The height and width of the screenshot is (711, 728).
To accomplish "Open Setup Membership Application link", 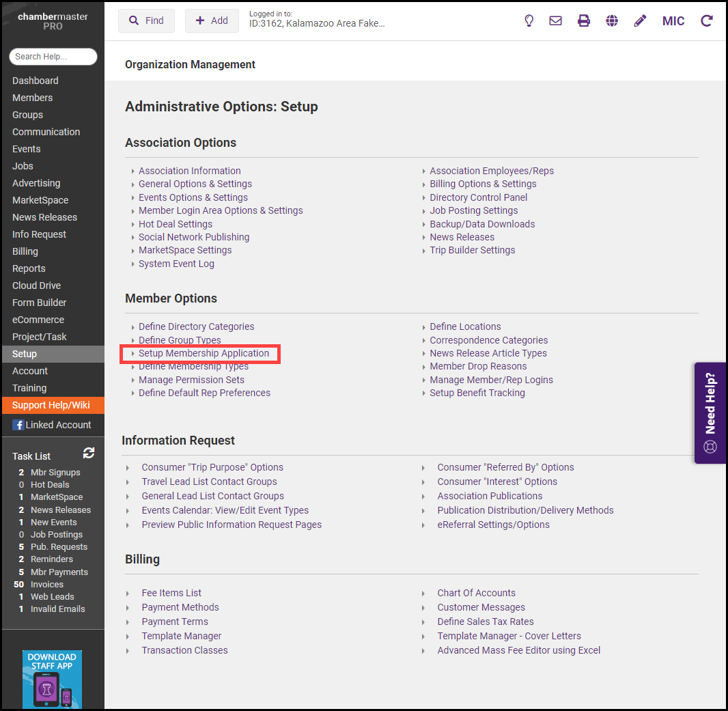I will click(204, 353).
